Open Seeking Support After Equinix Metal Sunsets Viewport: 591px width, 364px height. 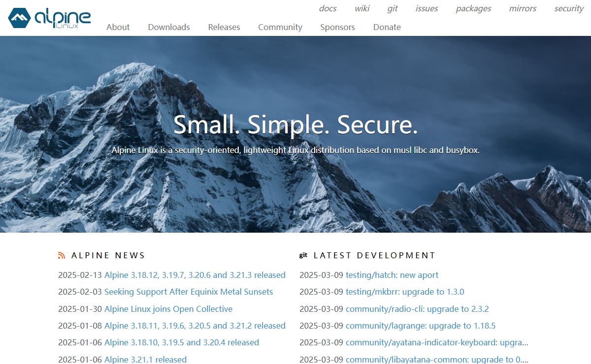(189, 292)
